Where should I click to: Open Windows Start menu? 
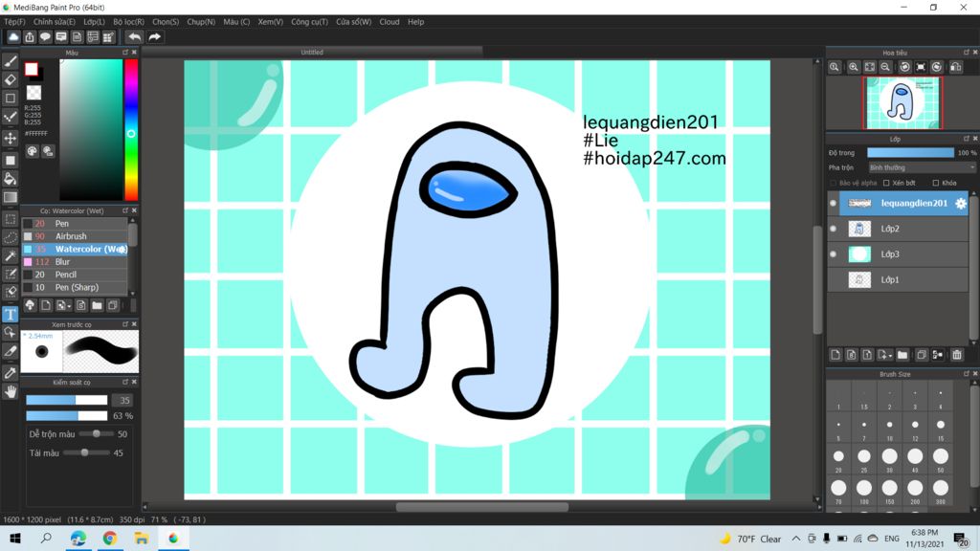pos(15,539)
